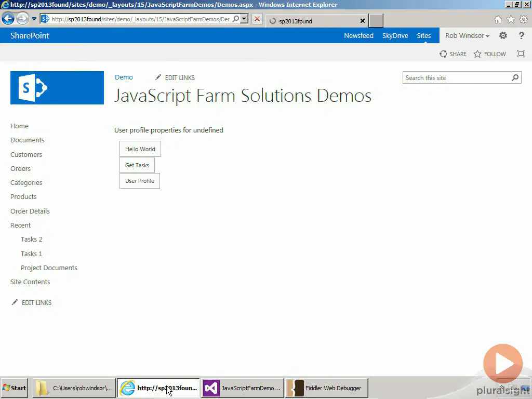The image size is (532, 399).
Task: Click the User Profile button
Action: pyautogui.click(x=140, y=181)
